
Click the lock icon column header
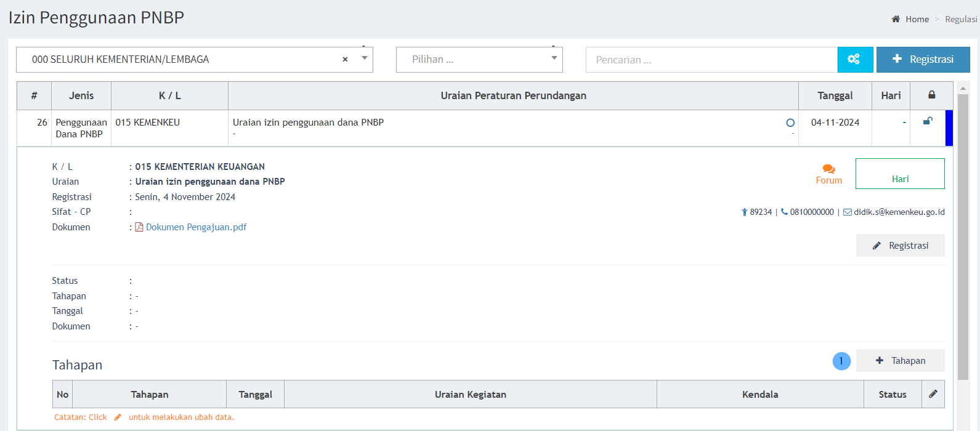[x=931, y=95]
